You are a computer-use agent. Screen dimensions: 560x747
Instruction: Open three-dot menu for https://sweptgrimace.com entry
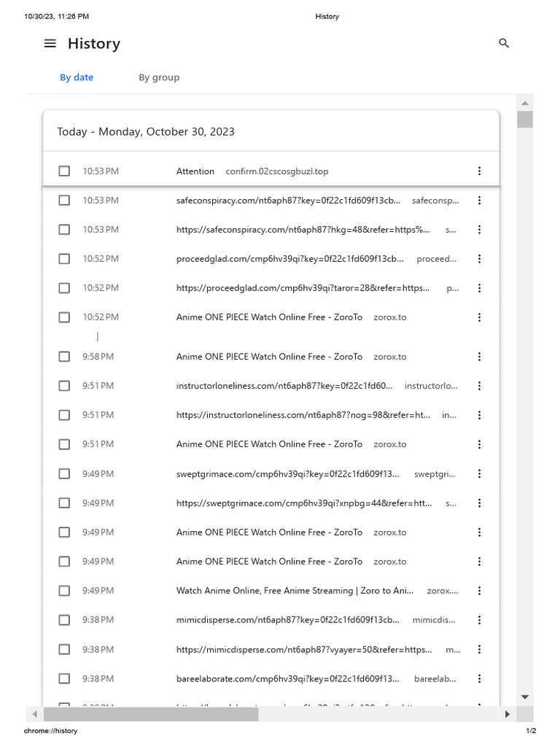click(479, 503)
